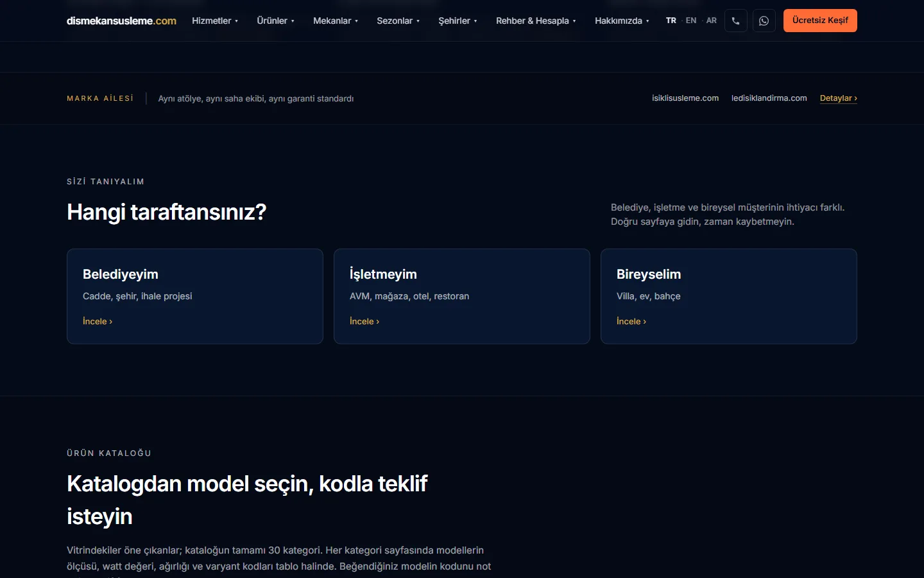Click the 'SİZİ TANIYALIM' label
This screenshot has height=578, width=924.
click(106, 182)
